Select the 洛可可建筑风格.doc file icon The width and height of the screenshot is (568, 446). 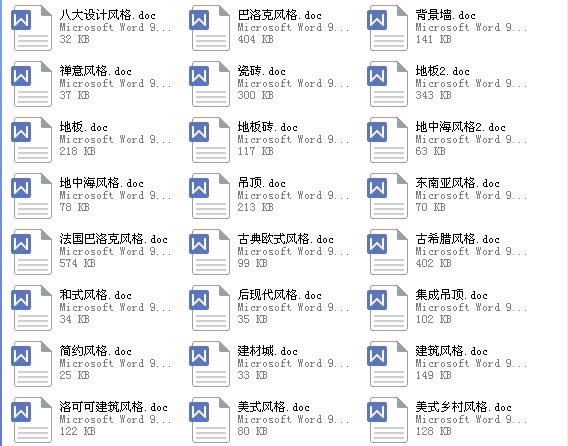point(32,420)
